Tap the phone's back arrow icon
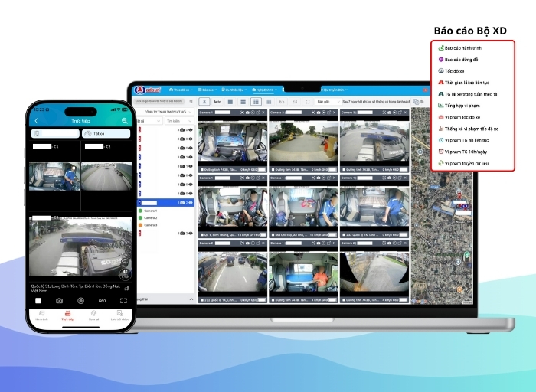The width and height of the screenshot is (536, 392). pos(37,121)
